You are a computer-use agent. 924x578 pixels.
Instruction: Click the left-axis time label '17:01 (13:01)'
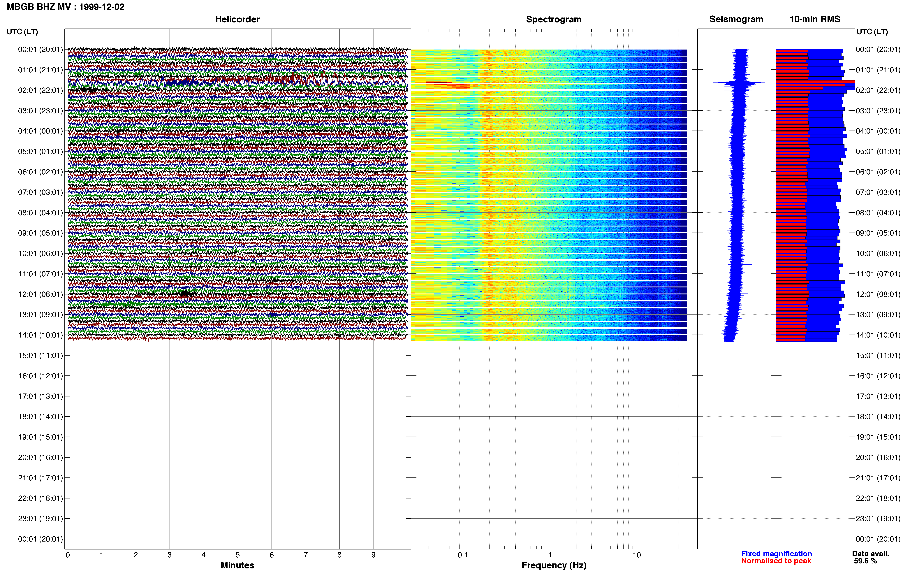pos(40,396)
